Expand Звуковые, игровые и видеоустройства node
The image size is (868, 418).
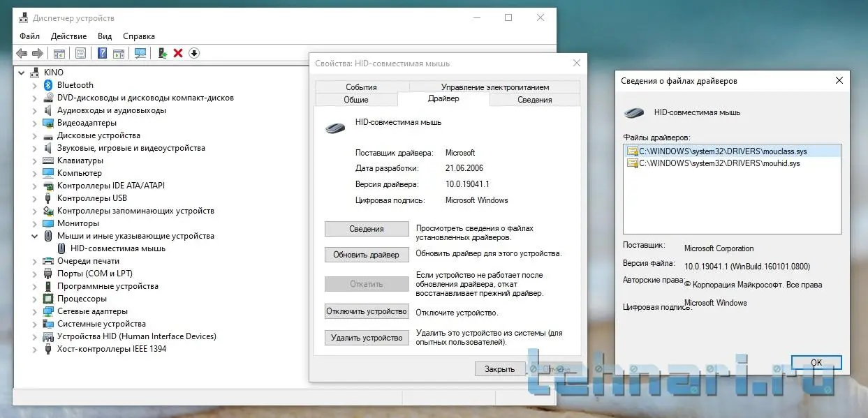click(35, 148)
